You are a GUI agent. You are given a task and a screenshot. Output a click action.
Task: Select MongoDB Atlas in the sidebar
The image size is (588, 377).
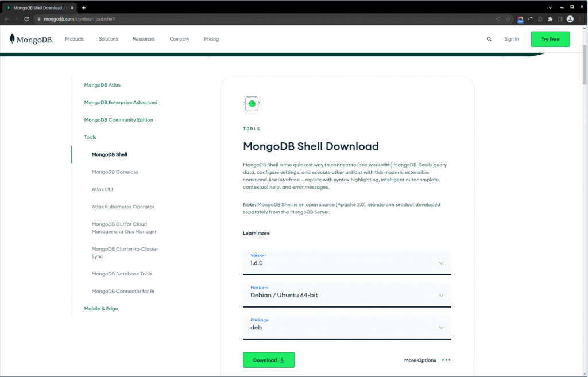click(x=102, y=85)
